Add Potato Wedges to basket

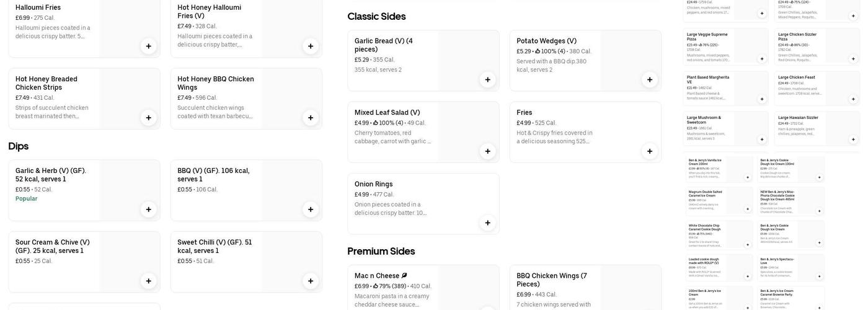pos(650,79)
